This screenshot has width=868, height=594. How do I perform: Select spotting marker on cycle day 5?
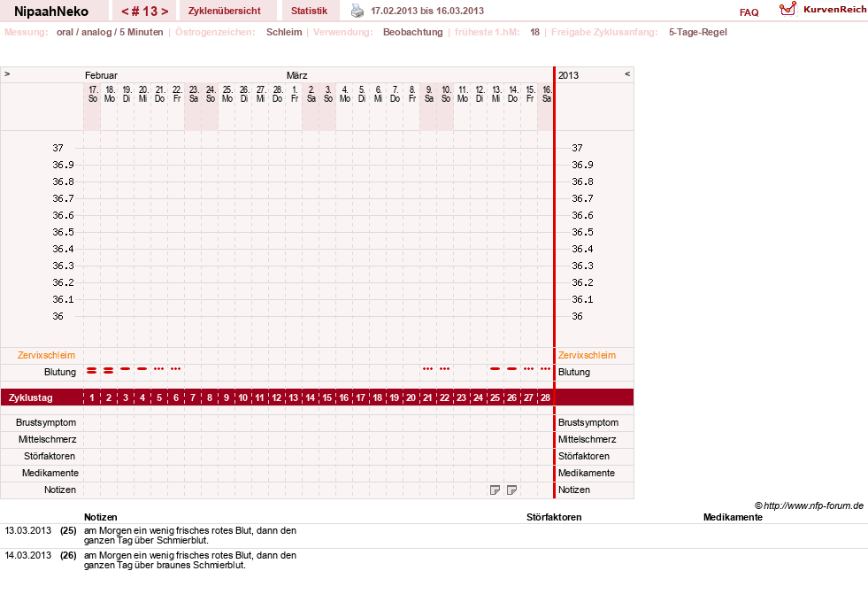coord(159,368)
